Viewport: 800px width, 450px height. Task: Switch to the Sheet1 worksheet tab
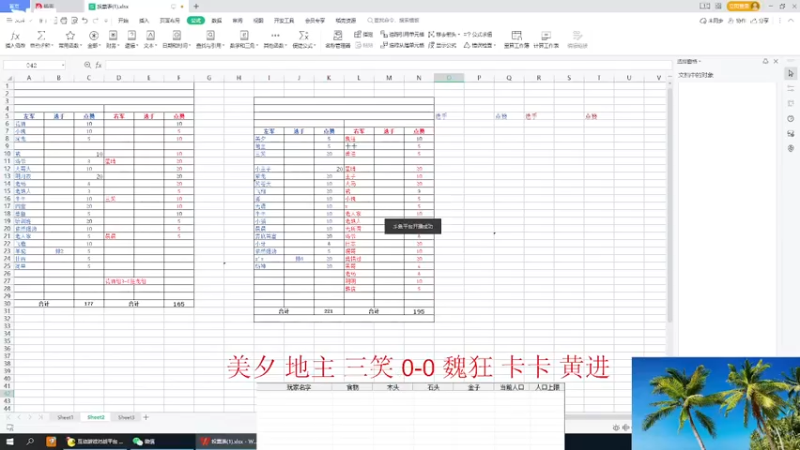(65, 417)
